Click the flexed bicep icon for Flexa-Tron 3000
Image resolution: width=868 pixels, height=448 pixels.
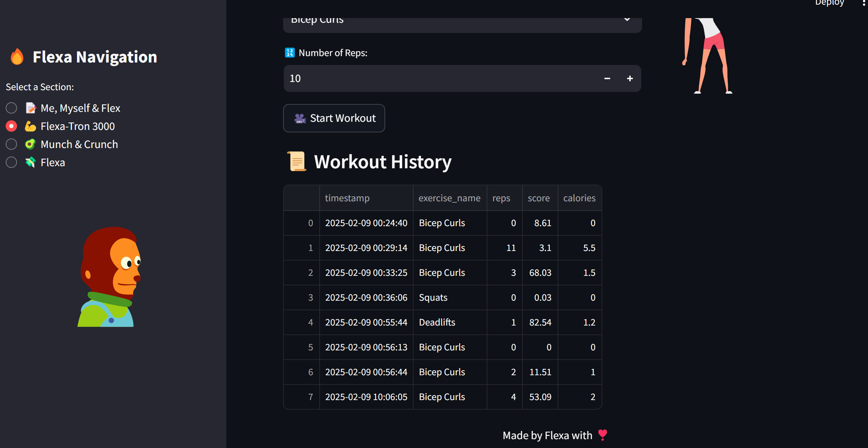[x=31, y=126]
